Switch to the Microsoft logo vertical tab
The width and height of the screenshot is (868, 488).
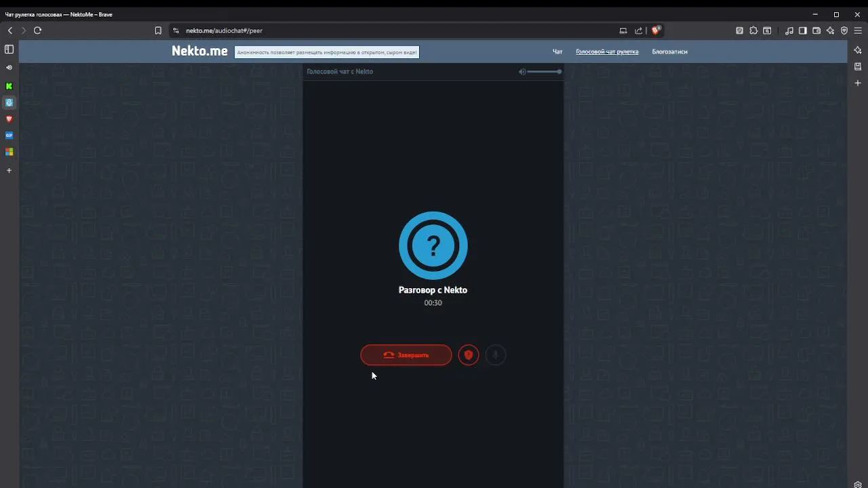point(9,152)
